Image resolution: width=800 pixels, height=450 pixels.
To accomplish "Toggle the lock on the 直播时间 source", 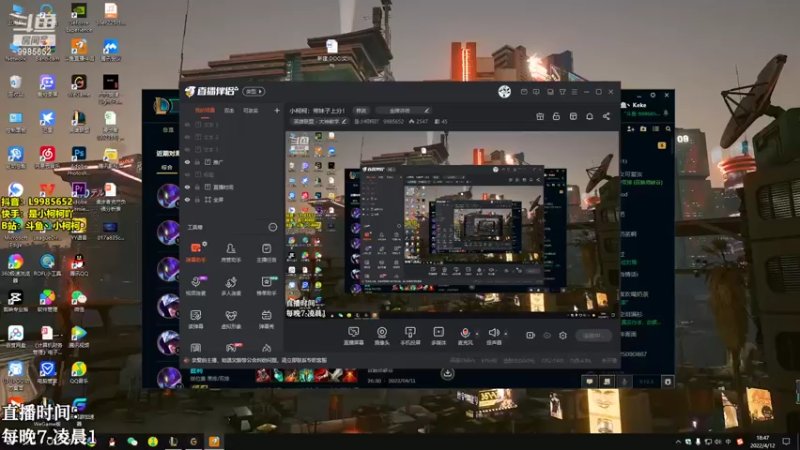I will (x=197, y=187).
